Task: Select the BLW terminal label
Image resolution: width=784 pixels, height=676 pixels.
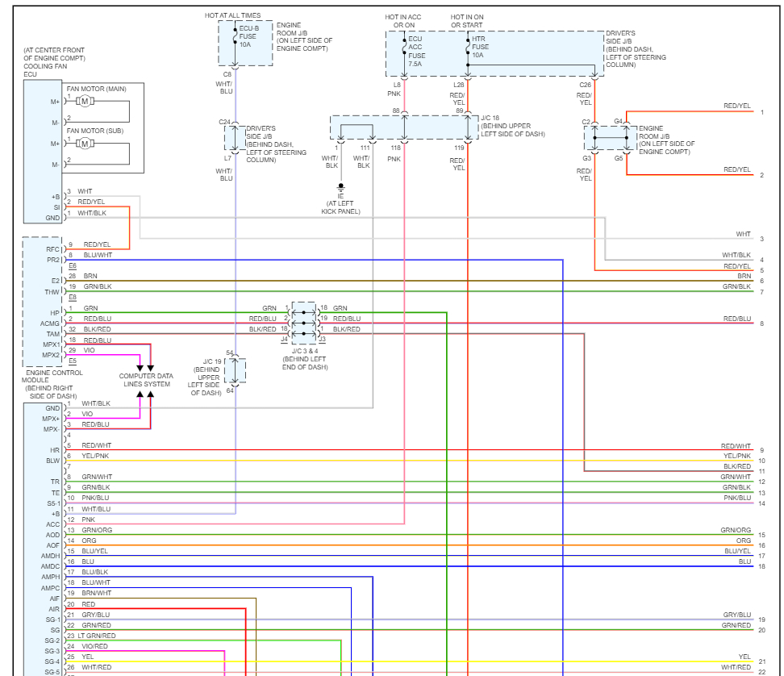Action: point(52,461)
